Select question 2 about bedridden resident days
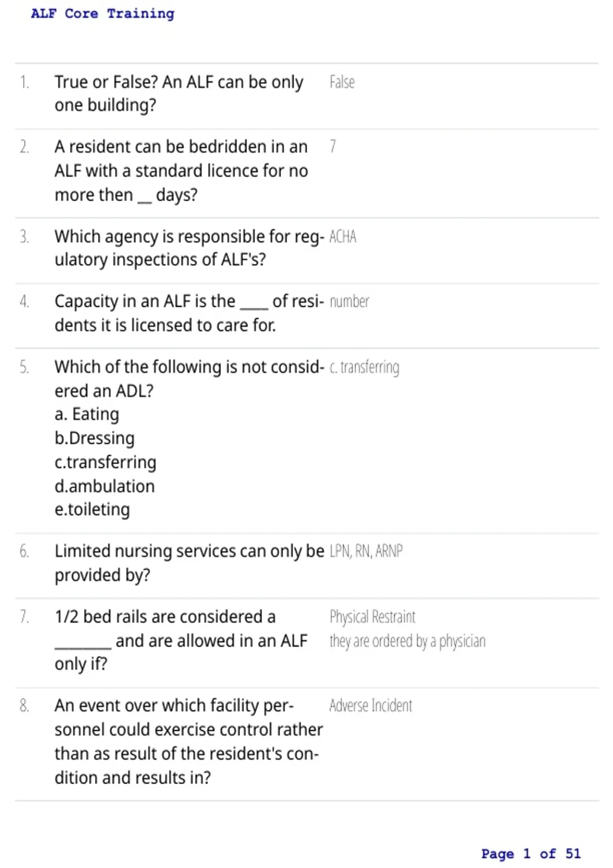 click(181, 171)
